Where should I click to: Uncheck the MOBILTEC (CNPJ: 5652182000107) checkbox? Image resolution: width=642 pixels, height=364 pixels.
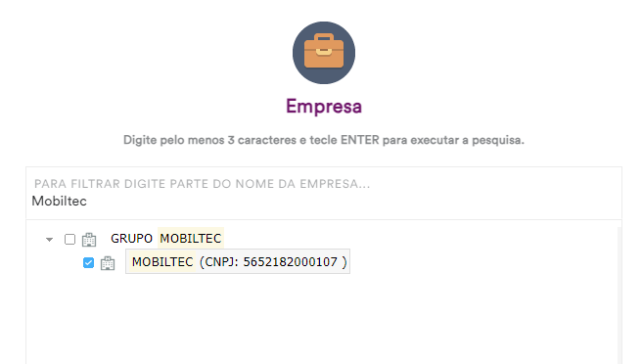pos(88,263)
